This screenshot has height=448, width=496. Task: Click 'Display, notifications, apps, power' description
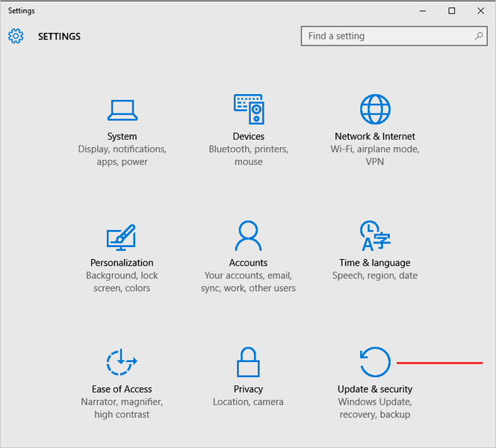(122, 155)
